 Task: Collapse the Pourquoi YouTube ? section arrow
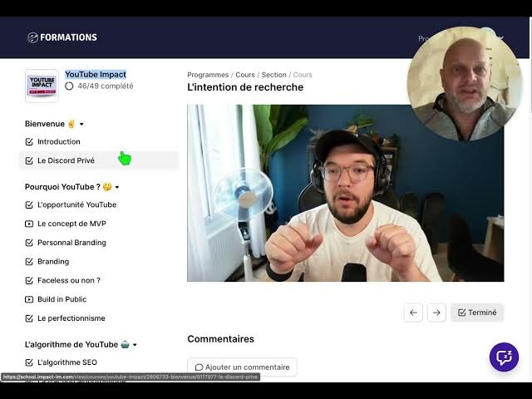point(117,187)
